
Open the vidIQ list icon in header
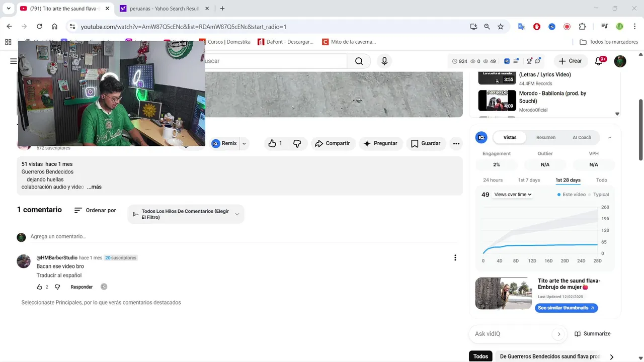516,61
